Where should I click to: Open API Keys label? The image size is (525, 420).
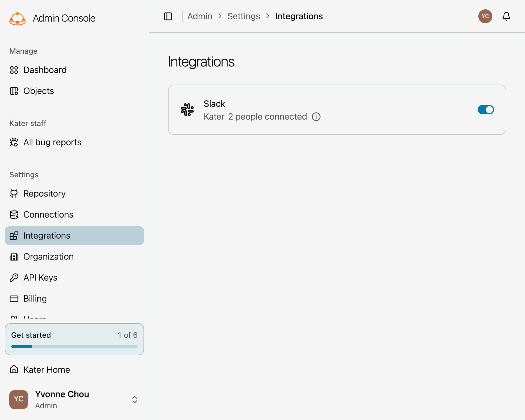[40, 278]
